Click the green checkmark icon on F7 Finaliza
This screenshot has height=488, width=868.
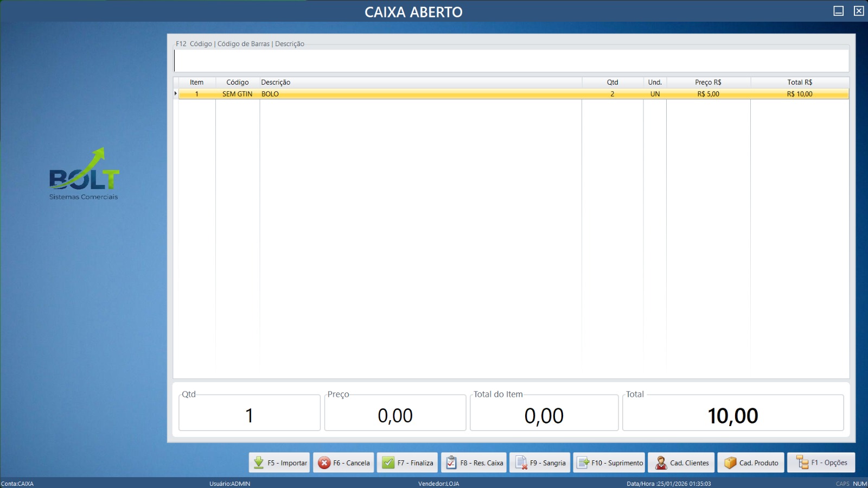(x=388, y=462)
